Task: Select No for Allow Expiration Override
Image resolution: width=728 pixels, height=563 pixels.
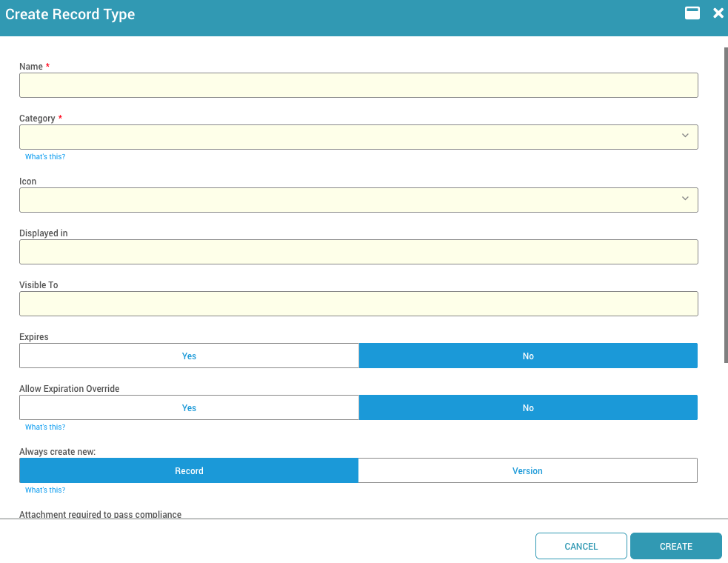Action: click(x=528, y=408)
